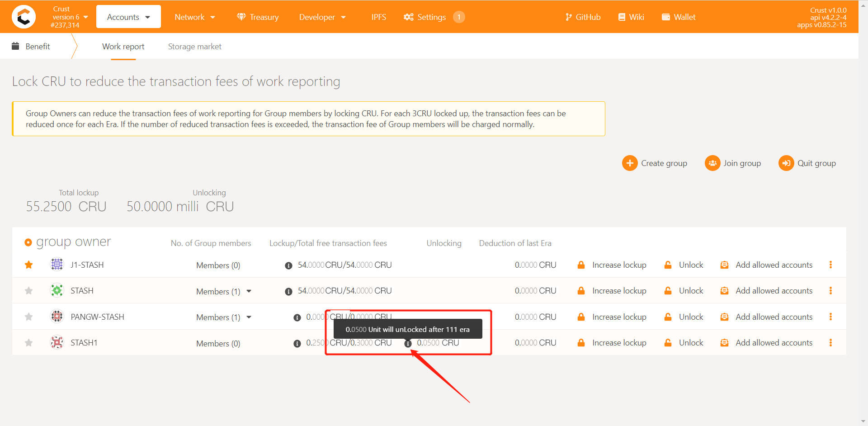
Task: Click the group owner heading
Action: [x=73, y=242]
